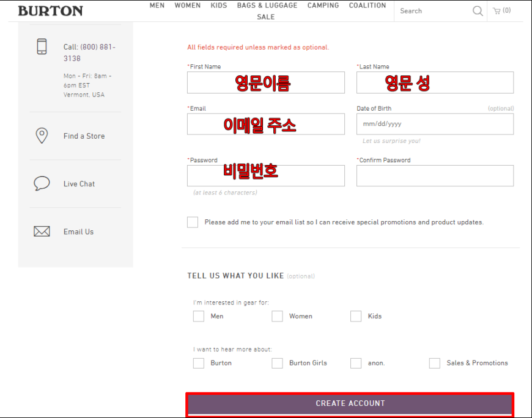Check the email list subscription box
The image size is (532, 418).
(193, 222)
